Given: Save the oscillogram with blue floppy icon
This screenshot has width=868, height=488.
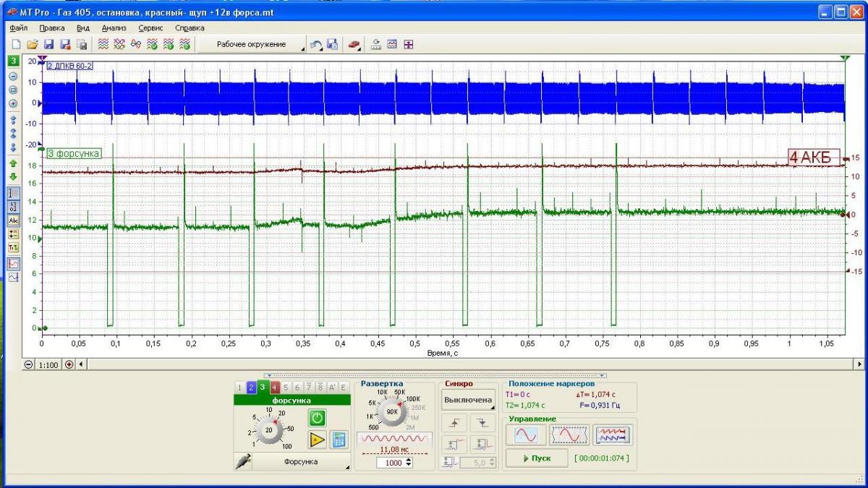Looking at the screenshot, I should click(49, 45).
